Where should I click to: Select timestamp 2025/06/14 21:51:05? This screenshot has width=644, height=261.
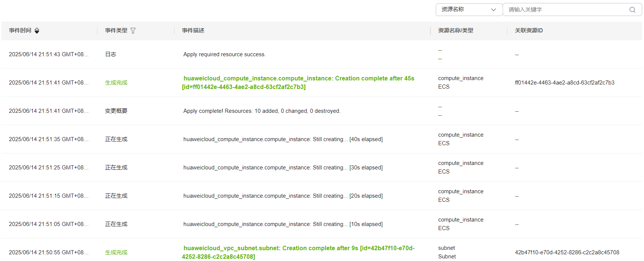click(x=49, y=224)
